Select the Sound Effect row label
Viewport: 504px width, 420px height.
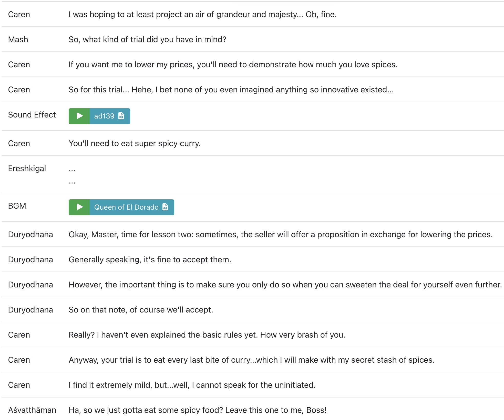click(32, 115)
